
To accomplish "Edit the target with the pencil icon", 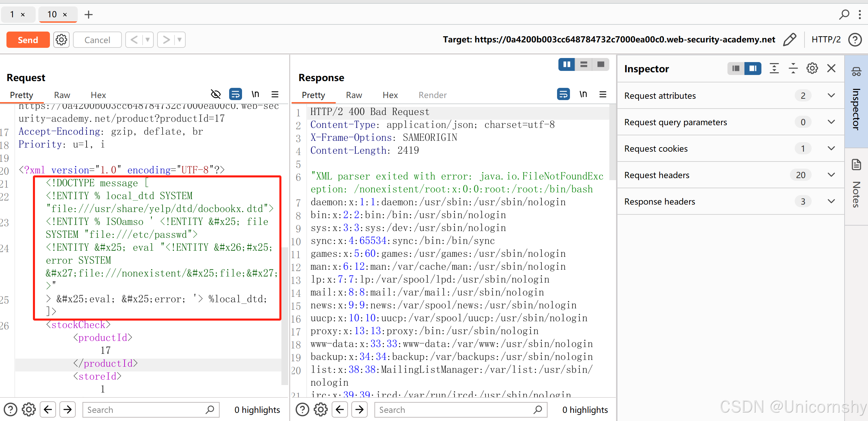I will pos(790,40).
